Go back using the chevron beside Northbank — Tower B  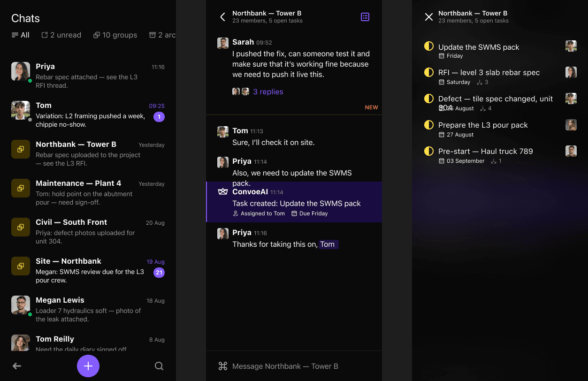[222, 17]
